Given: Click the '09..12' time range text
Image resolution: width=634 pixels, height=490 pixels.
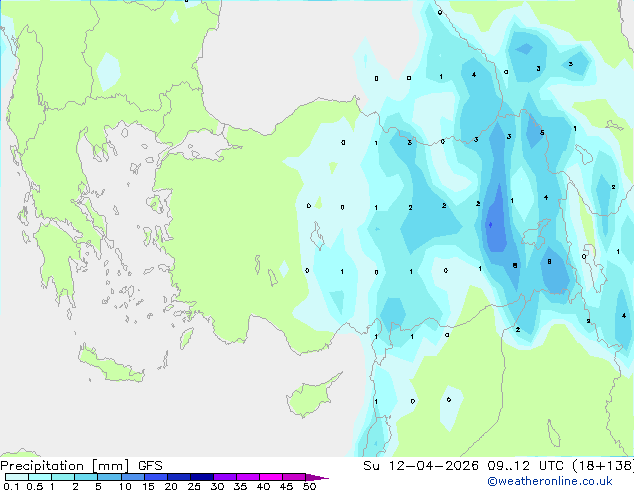Looking at the screenshot, I should 508,466.
